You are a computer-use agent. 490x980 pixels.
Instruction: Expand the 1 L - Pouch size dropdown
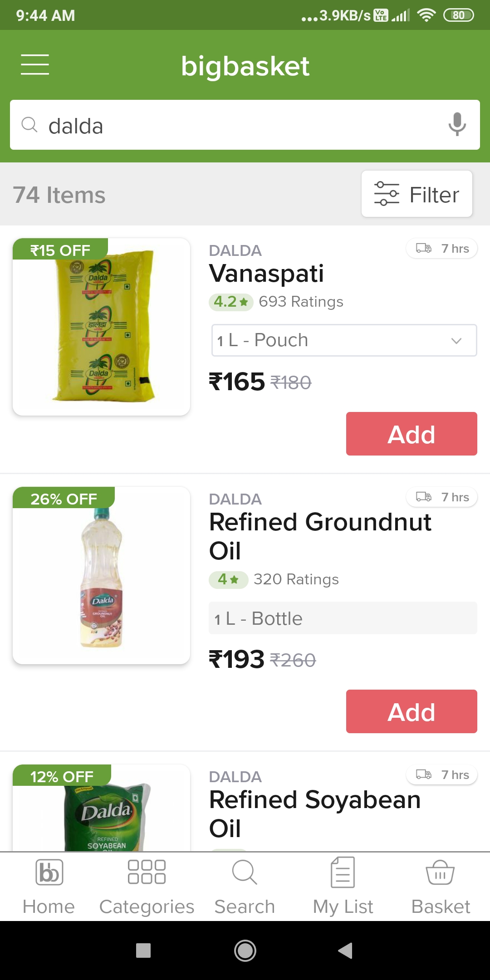[x=344, y=340]
